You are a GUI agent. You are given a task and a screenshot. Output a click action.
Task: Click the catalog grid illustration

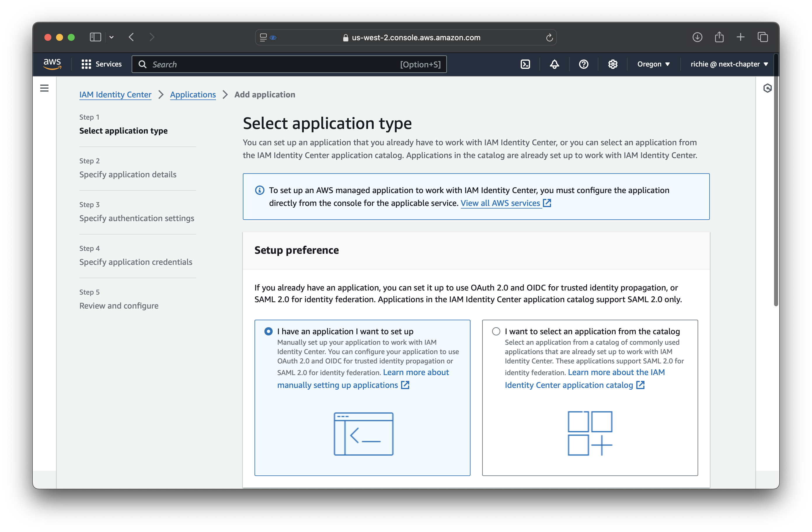(x=590, y=433)
